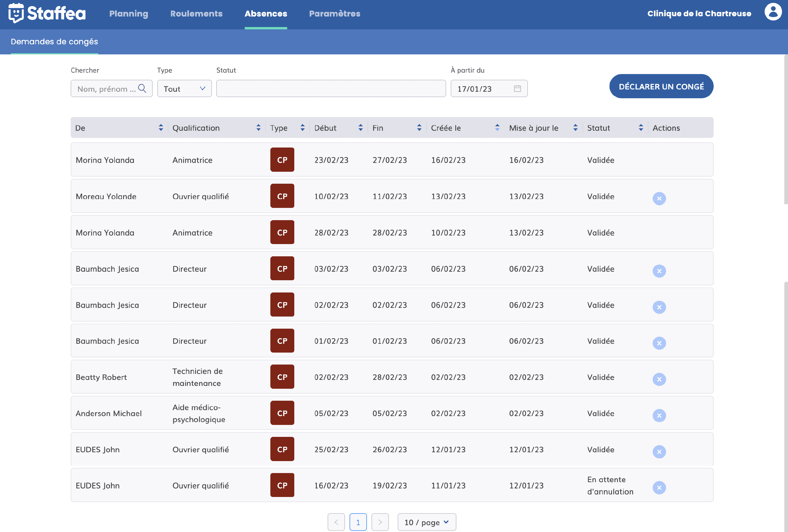The width and height of the screenshot is (788, 532).
Task: Switch to the Planning tab
Action: tap(128, 14)
